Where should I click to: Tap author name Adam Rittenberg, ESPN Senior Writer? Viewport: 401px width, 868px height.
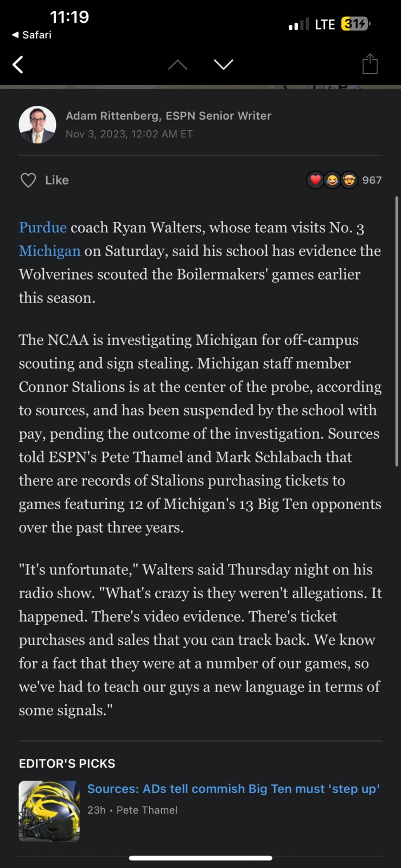pyautogui.click(x=168, y=116)
